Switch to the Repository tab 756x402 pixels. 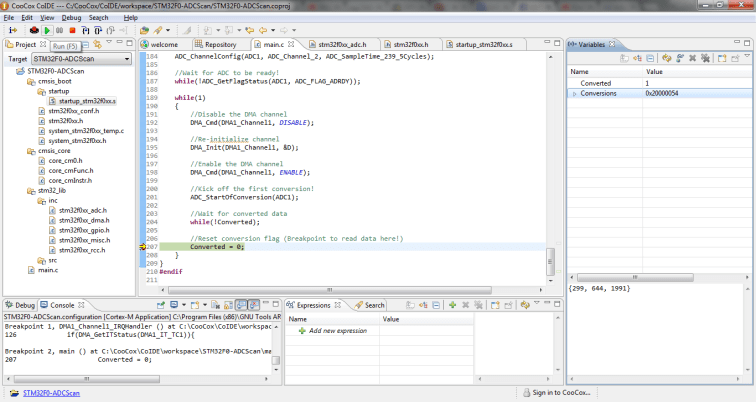[220, 44]
